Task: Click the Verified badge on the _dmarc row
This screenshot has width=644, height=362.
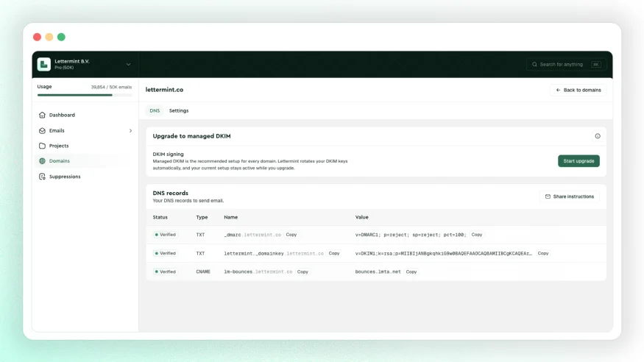Action: tap(165, 235)
